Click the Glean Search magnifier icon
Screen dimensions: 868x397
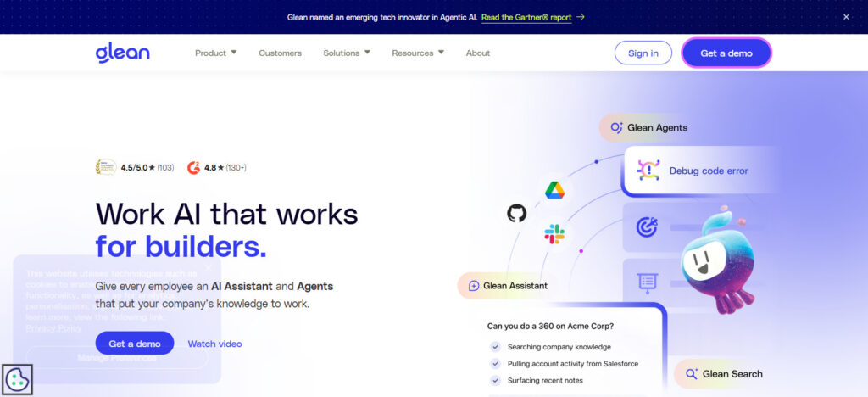[x=692, y=374]
